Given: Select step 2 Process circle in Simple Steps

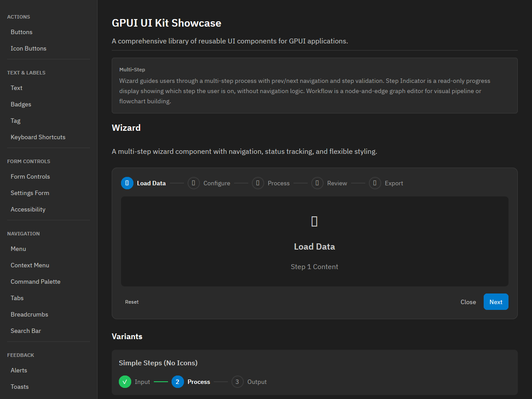Looking at the screenshot, I should [x=178, y=382].
